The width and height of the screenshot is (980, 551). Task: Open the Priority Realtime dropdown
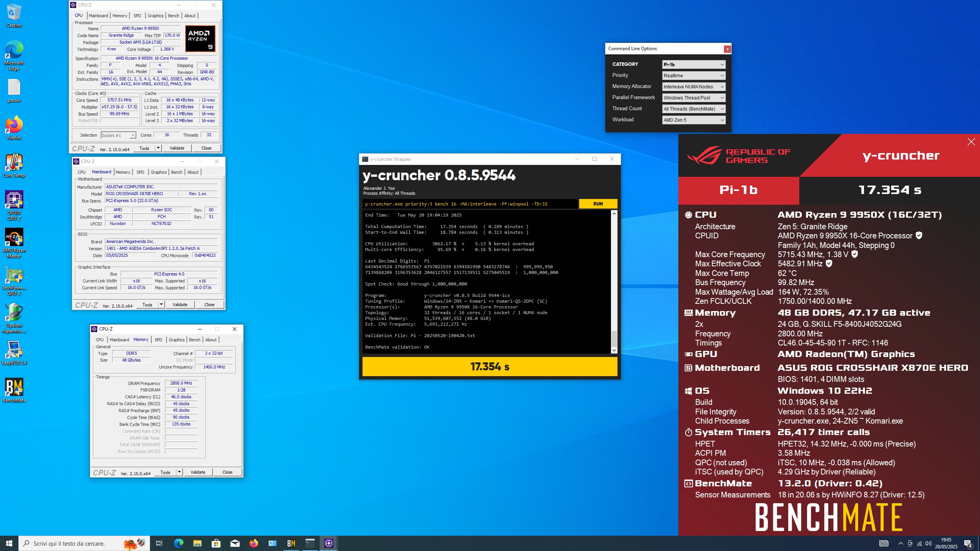click(694, 75)
